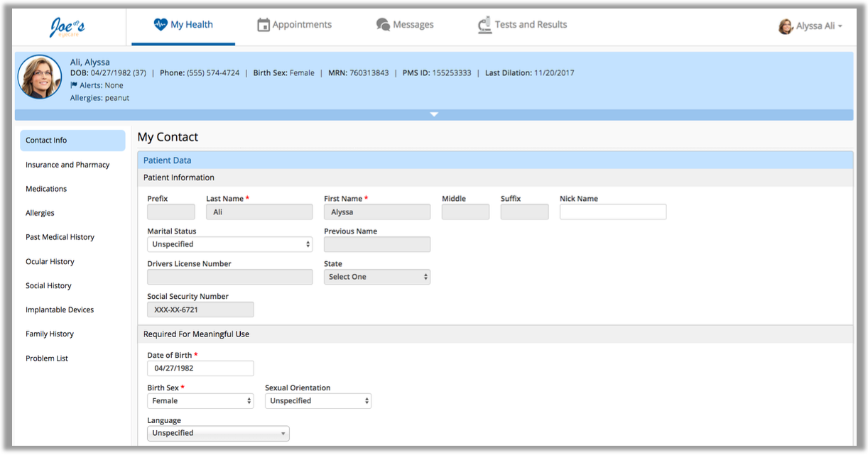Click the Appointments calendar icon
The height and width of the screenshot is (455, 868).
click(x=264, y=25)
